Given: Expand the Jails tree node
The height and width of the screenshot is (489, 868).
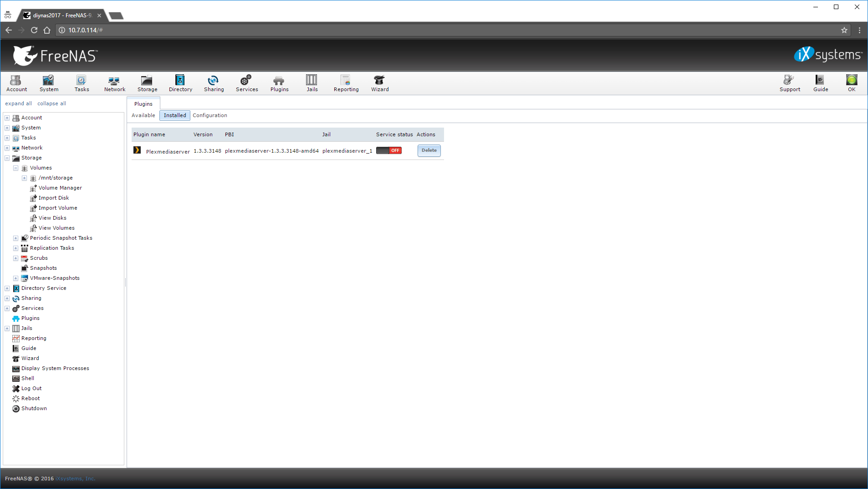Looking at the screenshot, I should pyautogui.click(x=7, y=328).
